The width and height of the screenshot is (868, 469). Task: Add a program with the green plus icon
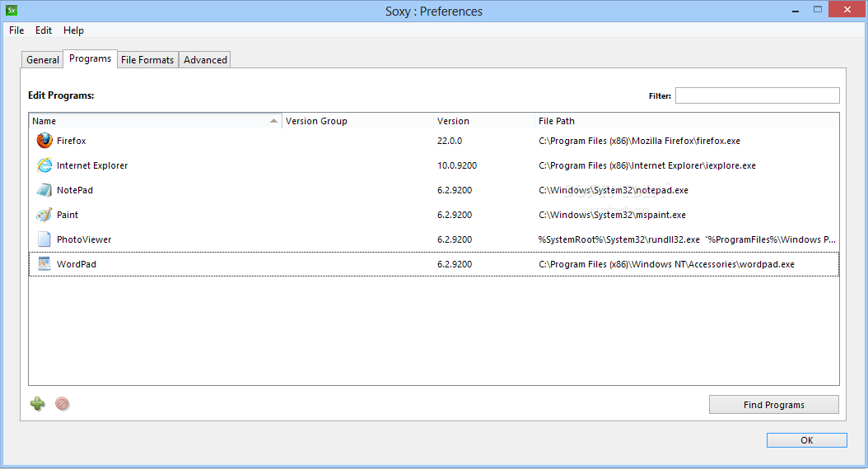(38, 404)
